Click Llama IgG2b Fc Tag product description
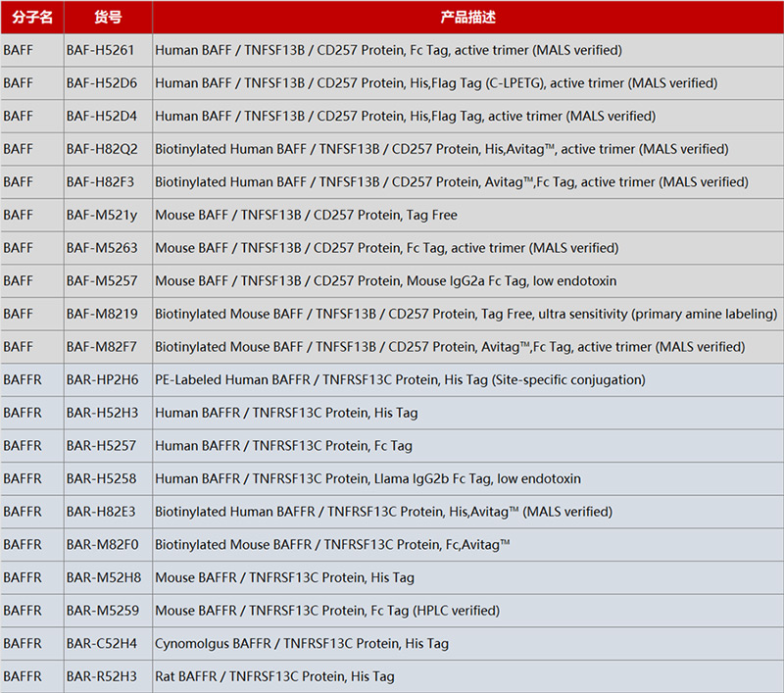The image size is (784, 693). point(367,478)
